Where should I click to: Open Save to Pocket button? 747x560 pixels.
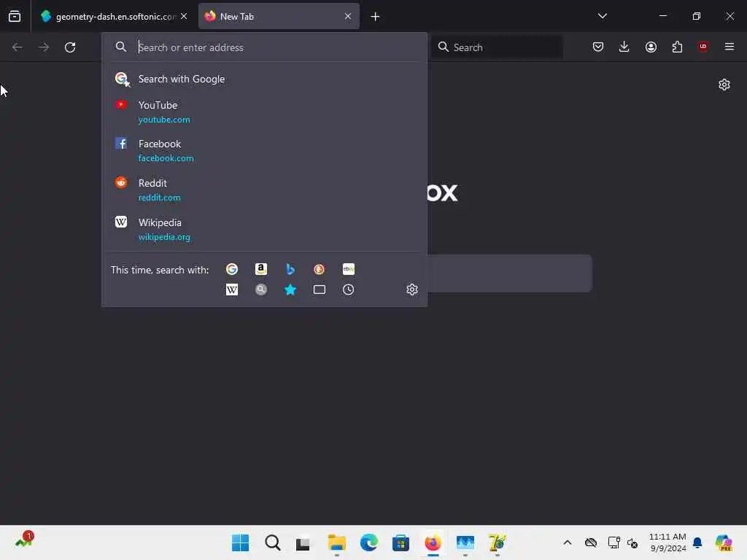[x=598, y=47]
